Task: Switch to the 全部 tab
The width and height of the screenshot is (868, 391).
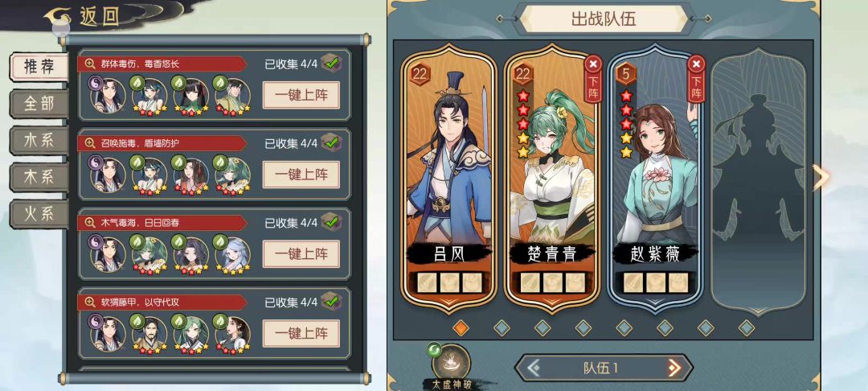Action: coord(39,104)
